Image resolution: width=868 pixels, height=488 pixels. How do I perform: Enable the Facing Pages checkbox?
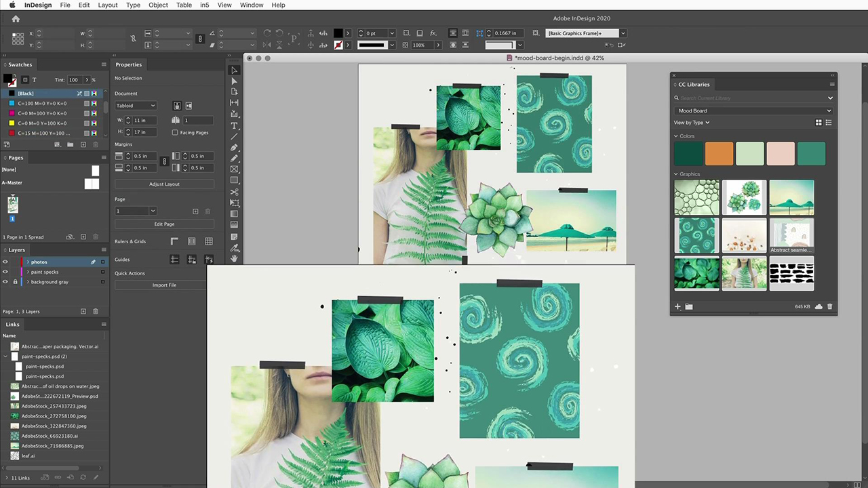click(x=175, y=133)
